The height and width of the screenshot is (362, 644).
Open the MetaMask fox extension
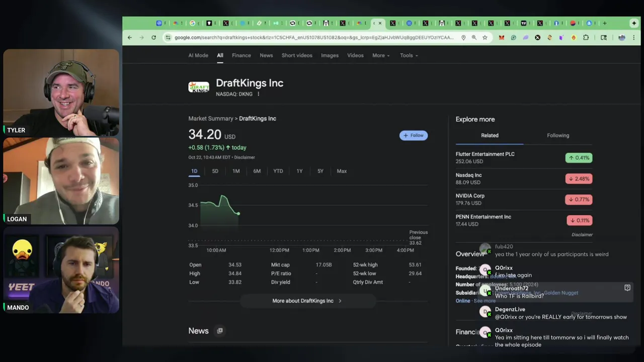(501, 37)
